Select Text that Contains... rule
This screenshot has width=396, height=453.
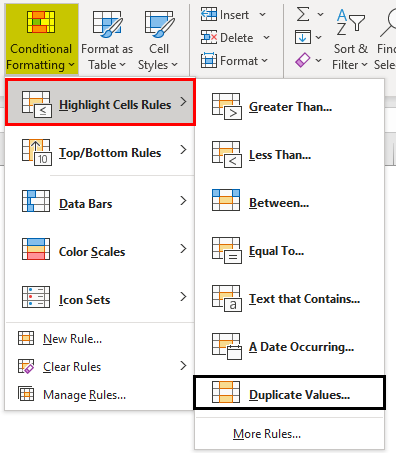289,299
